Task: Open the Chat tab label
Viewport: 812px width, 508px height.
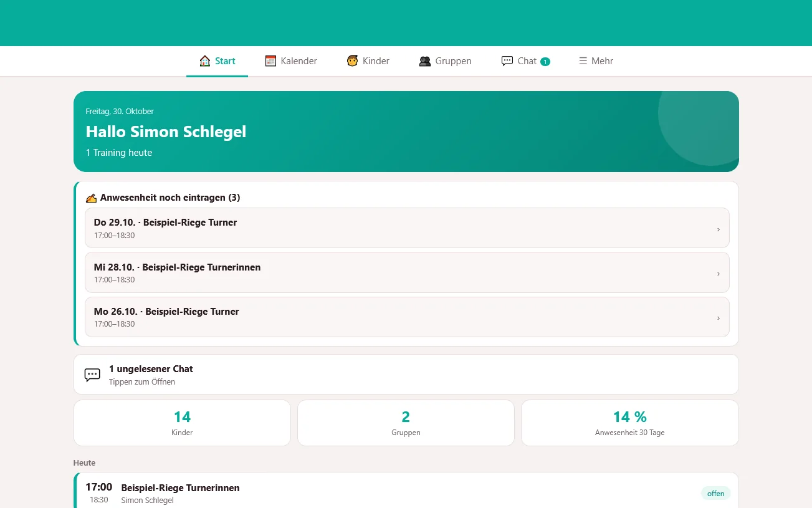Action: point(527,61)
